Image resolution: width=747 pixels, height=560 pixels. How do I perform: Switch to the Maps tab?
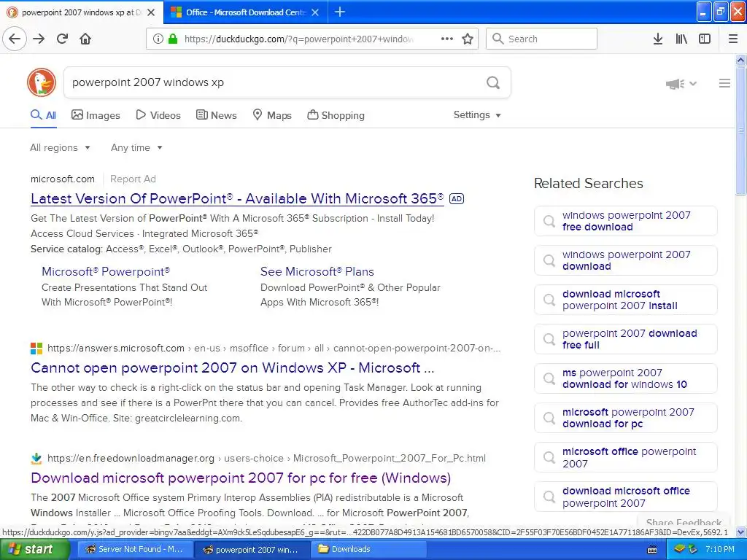click(x=272, y=114)
